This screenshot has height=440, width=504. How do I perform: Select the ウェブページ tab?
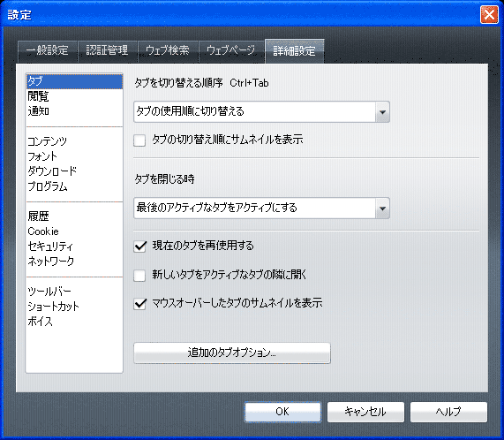tap(230, 51)
